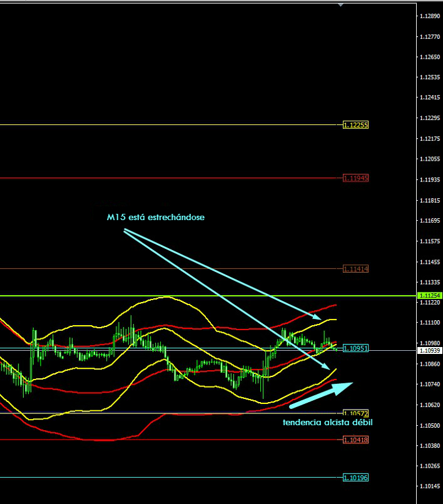443x504 pixels.
Task: Select the red horizontal line at 1.11945
Action: [x=169, y=178]
